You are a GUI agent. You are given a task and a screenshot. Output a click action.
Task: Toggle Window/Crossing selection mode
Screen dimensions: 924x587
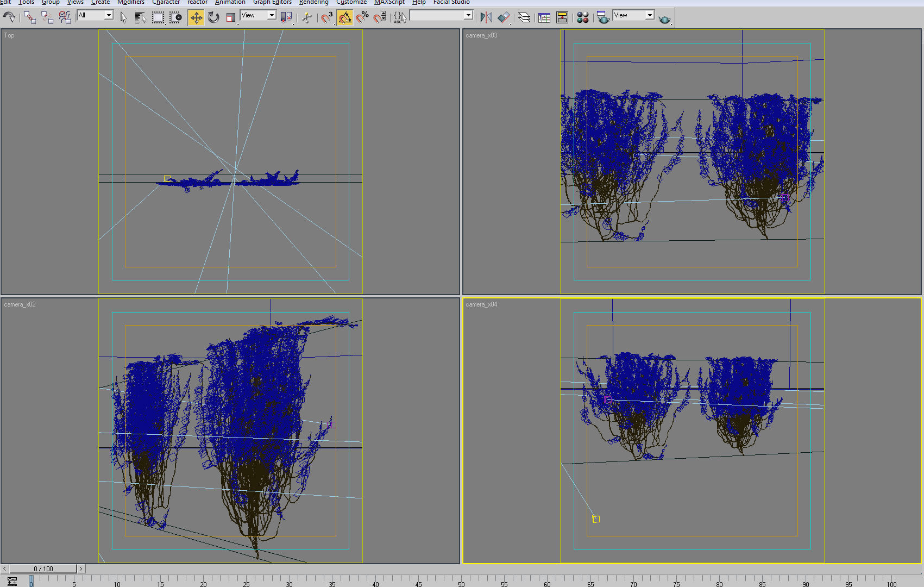tap(175, 17)
